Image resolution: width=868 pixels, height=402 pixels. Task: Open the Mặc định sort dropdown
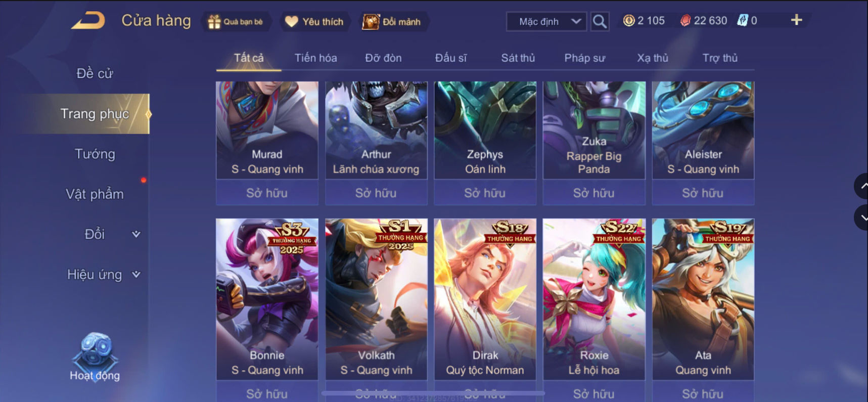[546, 21]
